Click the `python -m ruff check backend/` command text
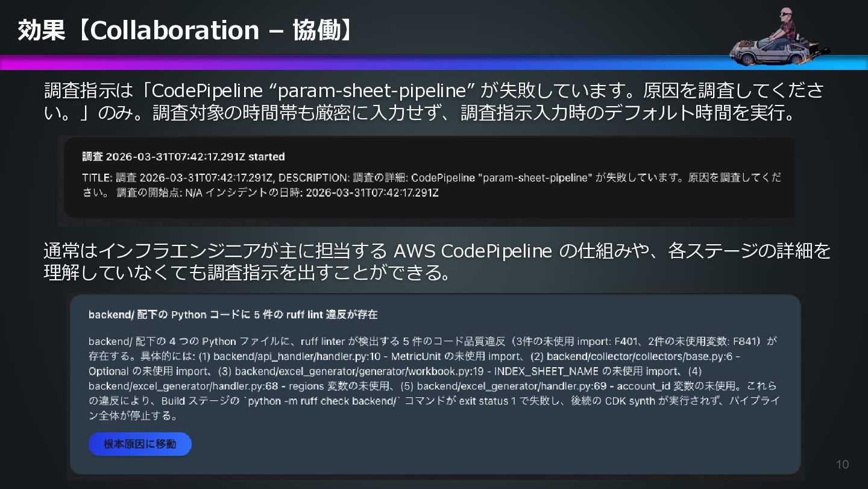The image size is (868, 489). click(321, 401)
